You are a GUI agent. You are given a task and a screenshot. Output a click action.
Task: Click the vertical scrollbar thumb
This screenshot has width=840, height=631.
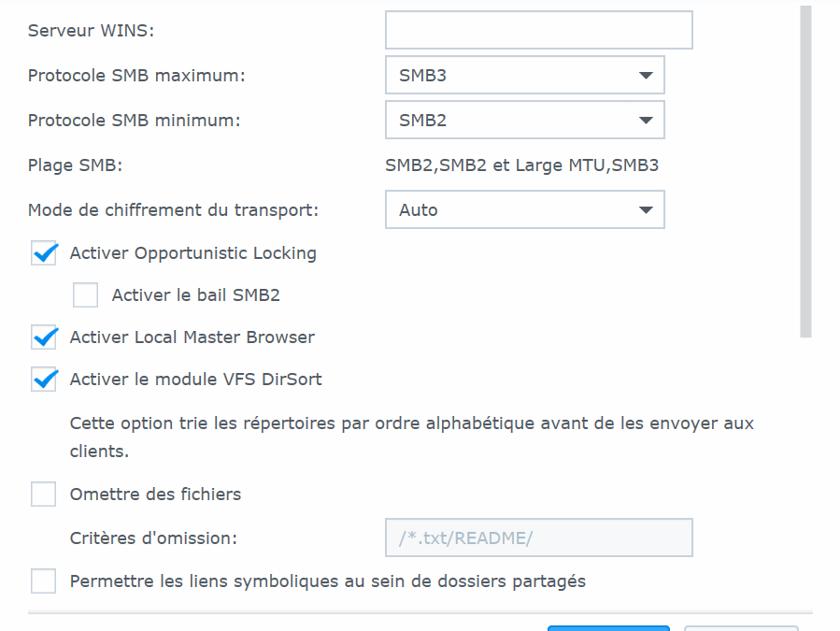[x=805, y=172]
